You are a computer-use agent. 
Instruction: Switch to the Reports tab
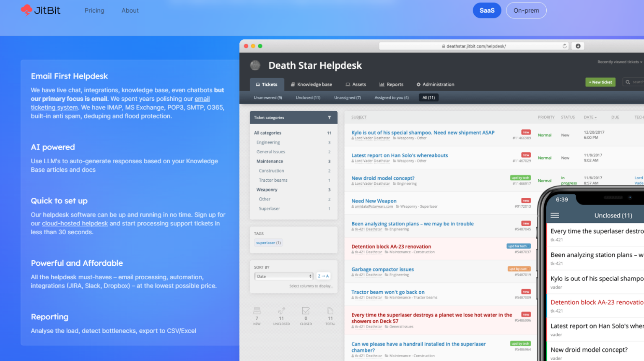click(391, 84)
